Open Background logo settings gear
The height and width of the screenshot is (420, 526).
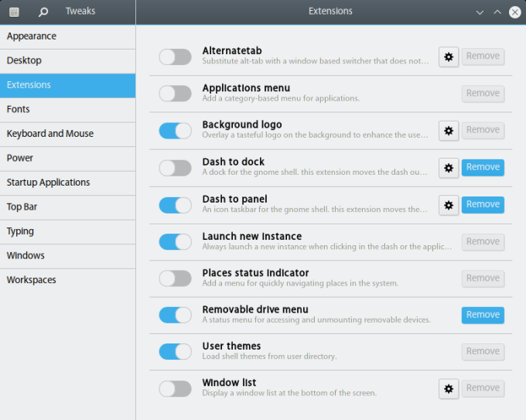[x=449, y=131]
